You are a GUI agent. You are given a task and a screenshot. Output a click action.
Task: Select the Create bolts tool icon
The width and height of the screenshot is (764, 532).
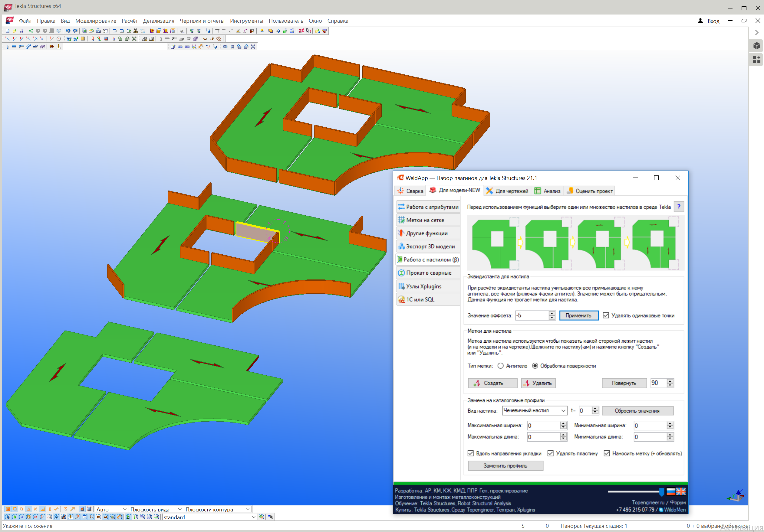click(51, 47)
